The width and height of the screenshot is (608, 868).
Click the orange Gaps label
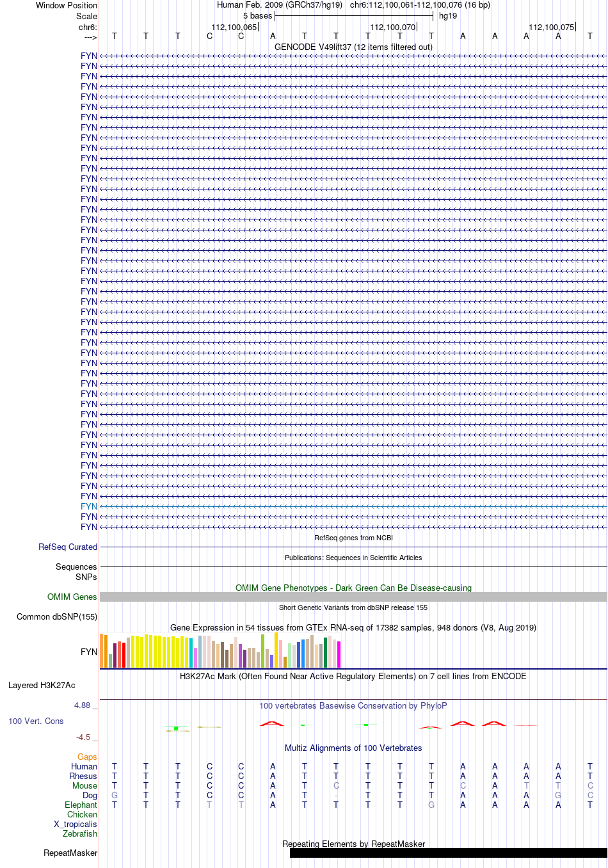87,757
